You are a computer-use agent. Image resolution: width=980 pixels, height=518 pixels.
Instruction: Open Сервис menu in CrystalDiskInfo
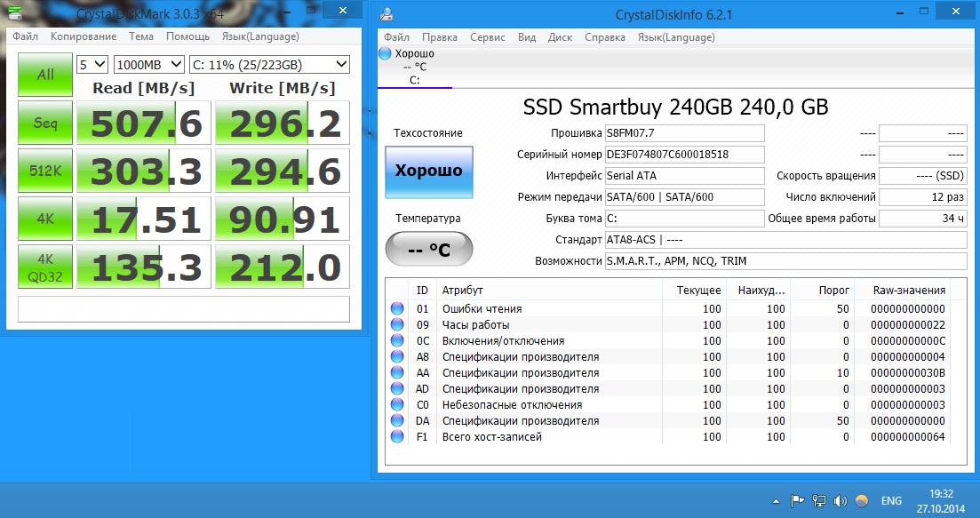click(488, 36)
